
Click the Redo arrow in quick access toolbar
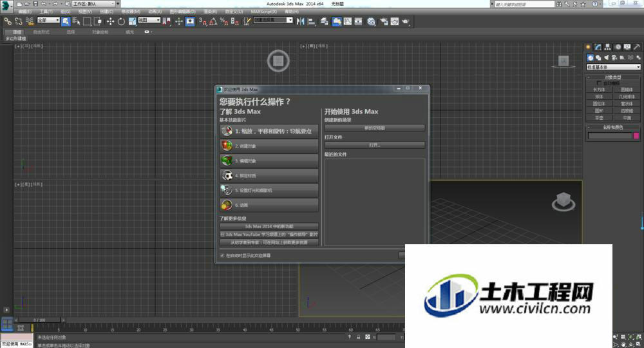(x=55, y=4)
